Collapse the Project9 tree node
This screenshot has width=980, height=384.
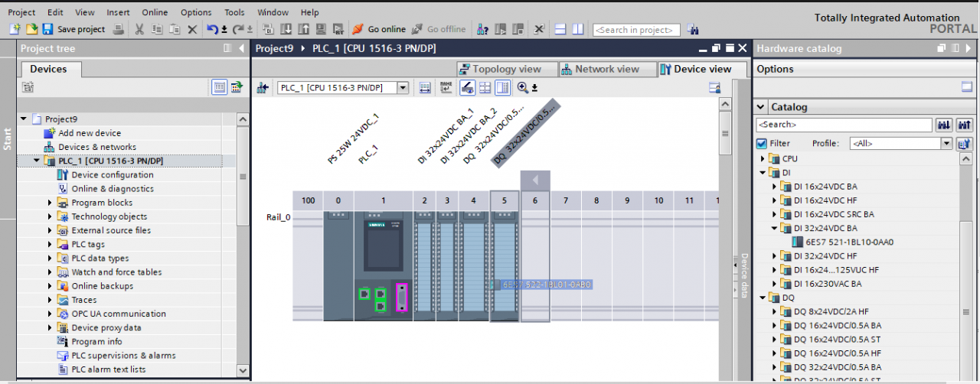[x=24, y=119]
